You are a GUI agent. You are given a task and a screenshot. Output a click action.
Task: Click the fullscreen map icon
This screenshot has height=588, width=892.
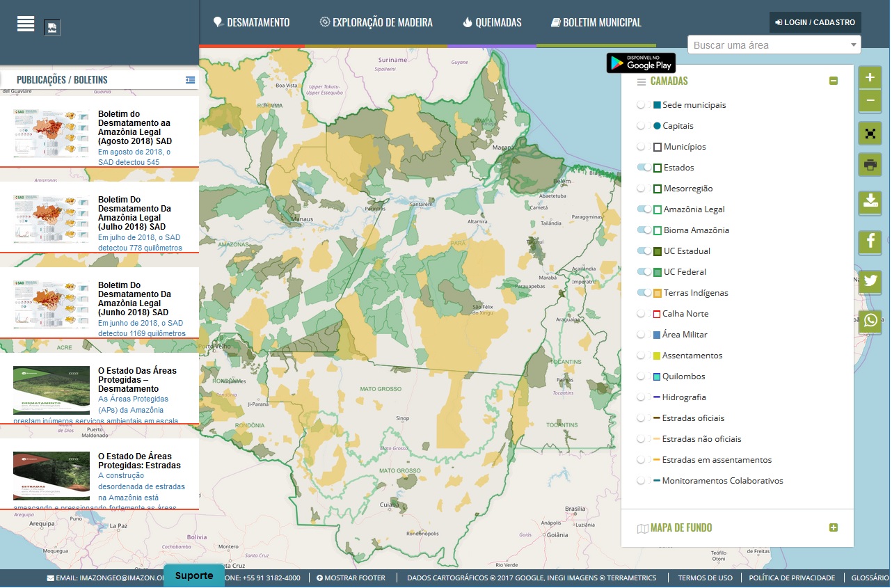click(x=870, y=134)
